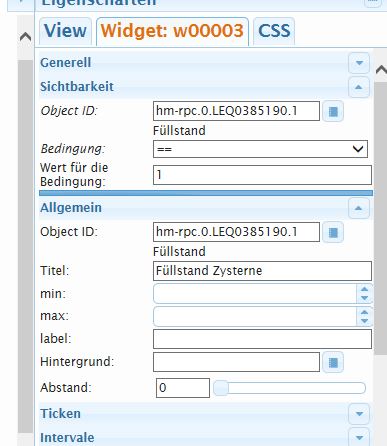Screen dimensions: 387x446
Task: Click the Titel label
Action: coord(55,270)
